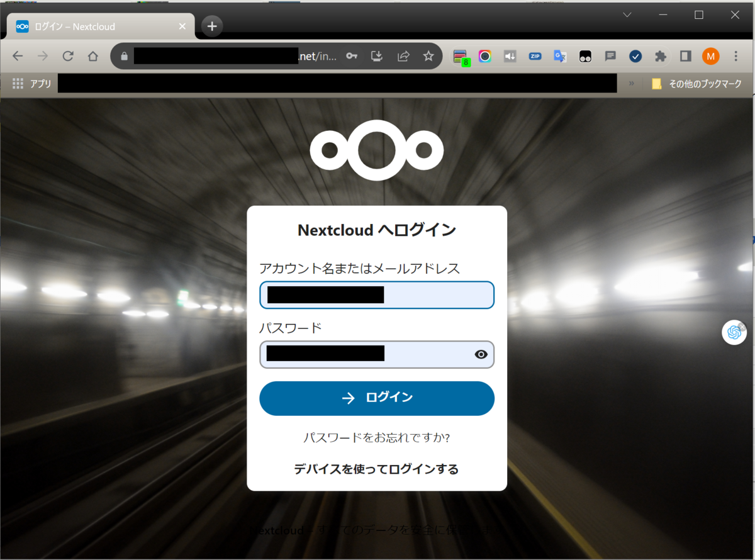Open the chat bubble extension
The width and height of the screenshot is (755, 560).
(610, 56)
